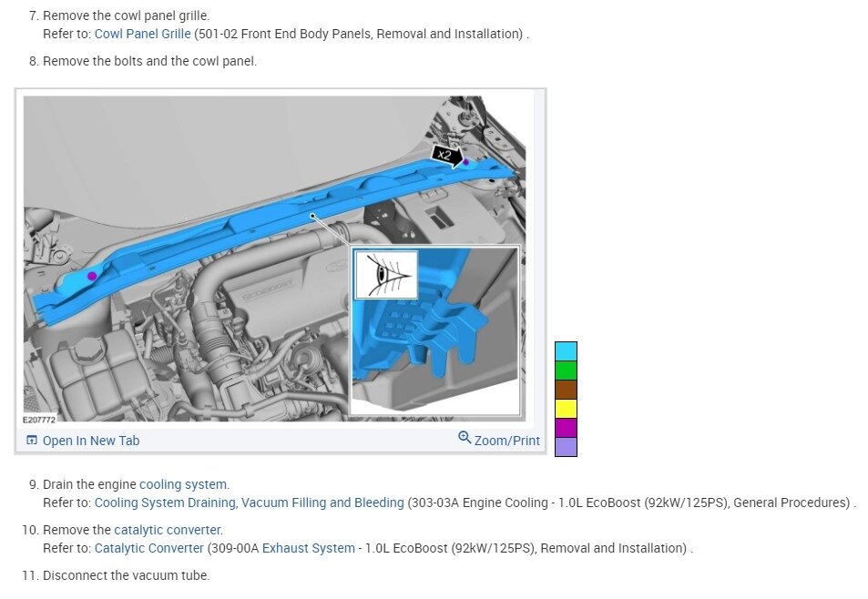This screenshot has height=599, width=868.
Task: Click step 8 text 'Remove the bolts and the cowl panel.'
Action: [x=149, y=61]
